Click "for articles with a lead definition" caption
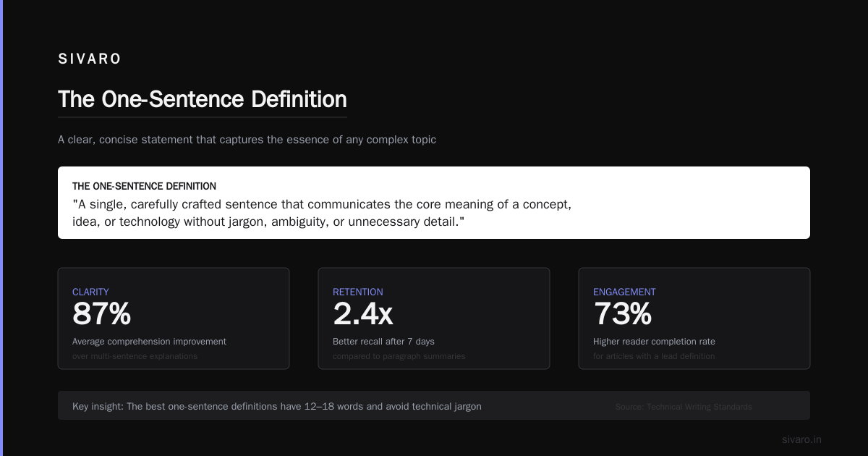868x456 pixels. [x=654, y=356]
